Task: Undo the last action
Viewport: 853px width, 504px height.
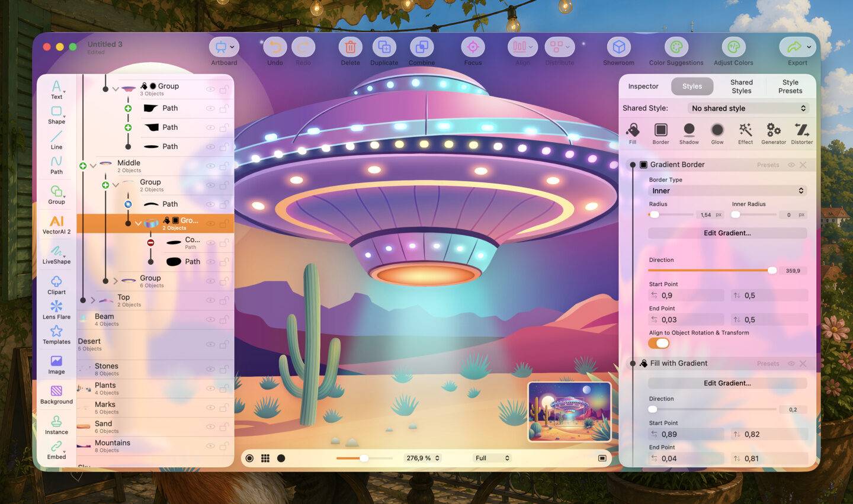Action: pos(275,47)
